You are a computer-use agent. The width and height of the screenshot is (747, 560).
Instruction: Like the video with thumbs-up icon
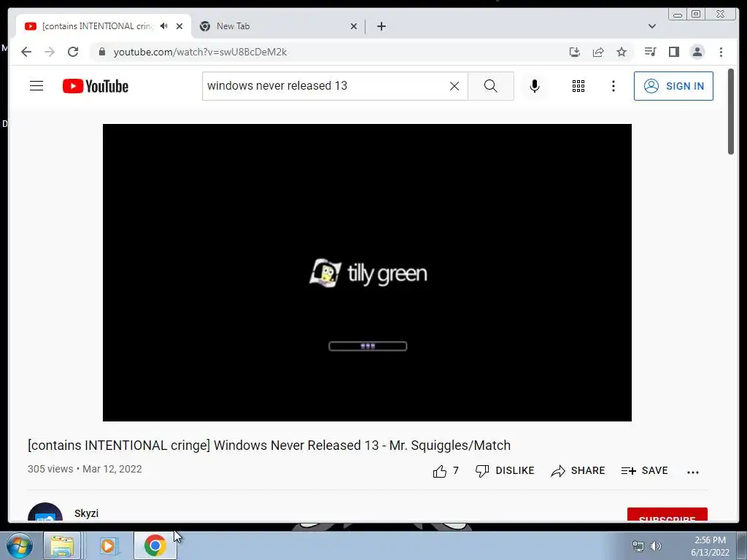coord(440,471)
